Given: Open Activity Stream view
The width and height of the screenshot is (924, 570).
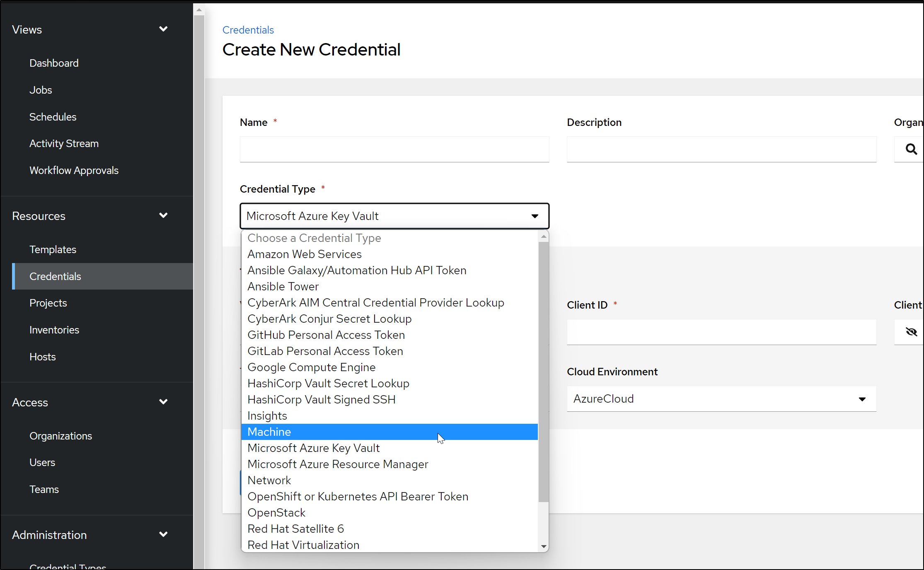Looking at the screenshot, I should click(x=64, y=143).
